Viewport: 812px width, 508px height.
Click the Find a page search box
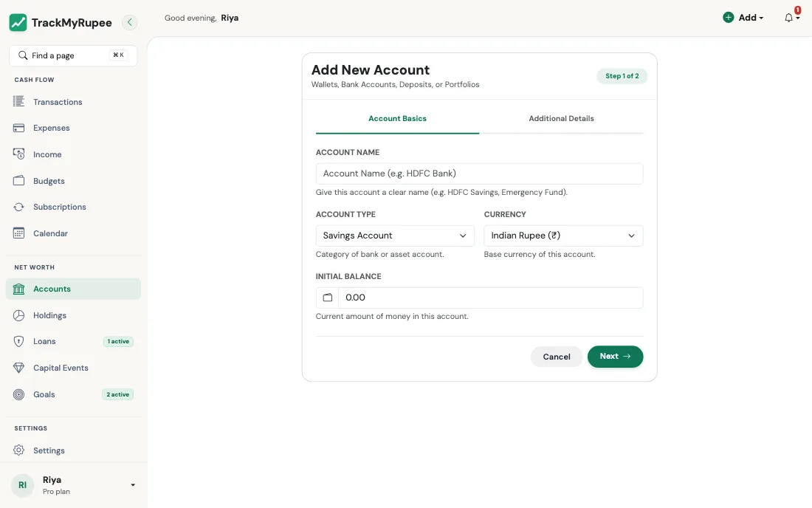[x=73, y=55]
